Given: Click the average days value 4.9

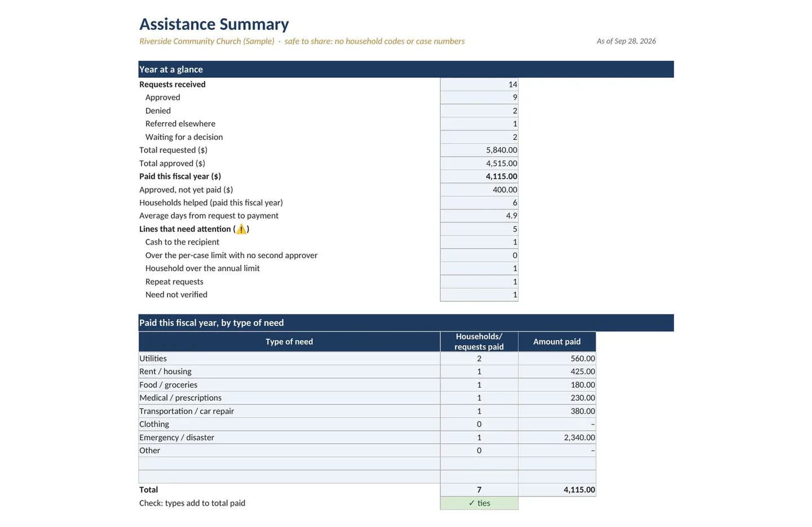Looking at the screenshot, I should pos(479,216).
